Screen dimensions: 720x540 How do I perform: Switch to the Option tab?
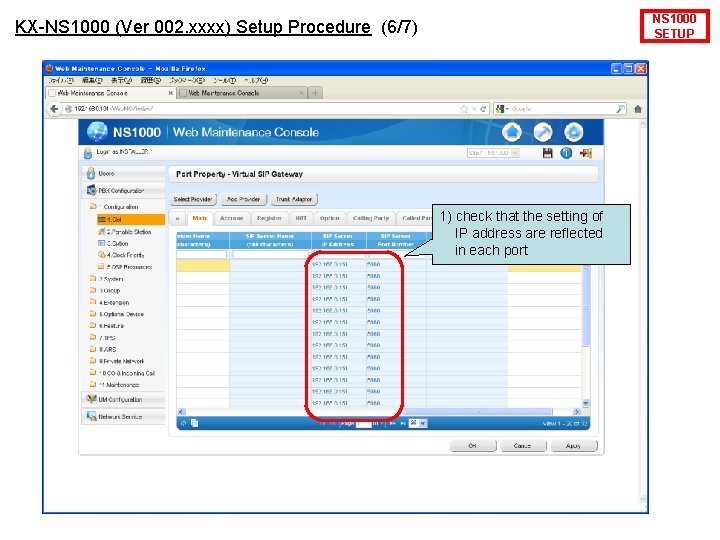coord(330,219)
